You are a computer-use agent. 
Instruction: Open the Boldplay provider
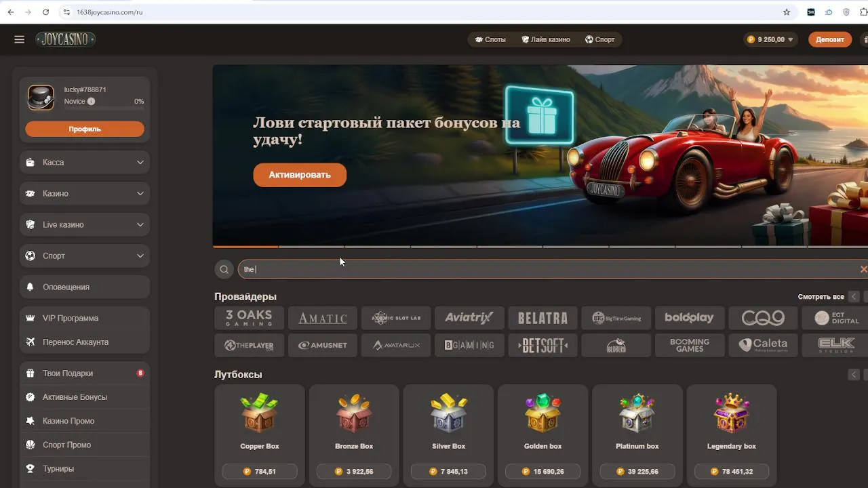click(x=690, y=318)
